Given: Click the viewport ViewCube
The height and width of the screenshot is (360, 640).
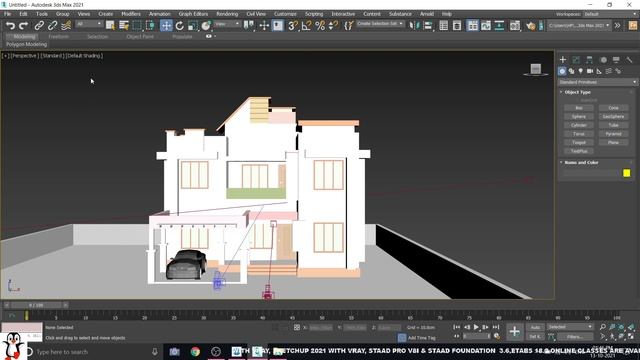Looking at the screenshot, I should point(536,69).
